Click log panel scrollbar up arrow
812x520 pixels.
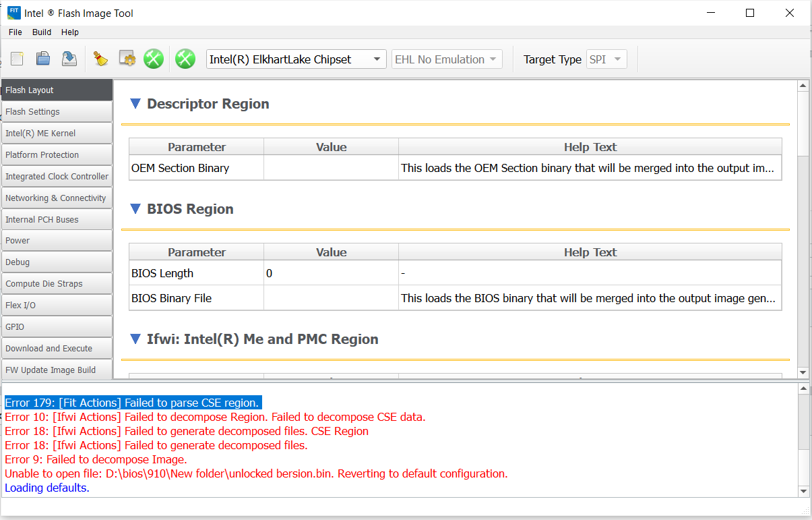tap(803, 389)
